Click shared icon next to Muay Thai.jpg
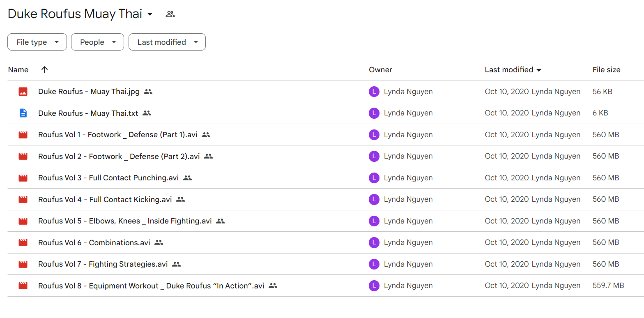This screenshot has width=644, height=318. pyautogui.click(x=148, y=92)
